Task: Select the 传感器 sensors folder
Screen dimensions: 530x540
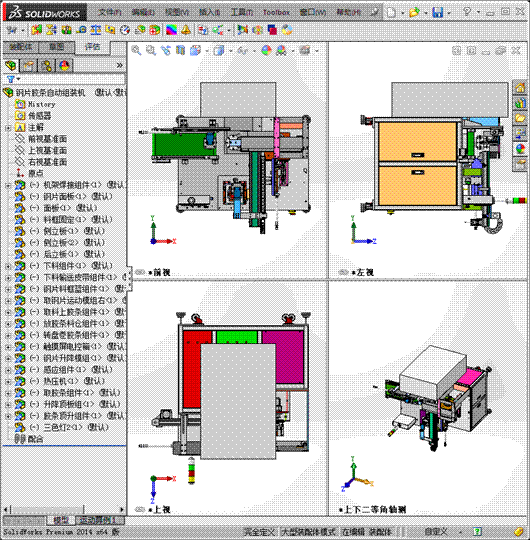Action: coord(40,116)
